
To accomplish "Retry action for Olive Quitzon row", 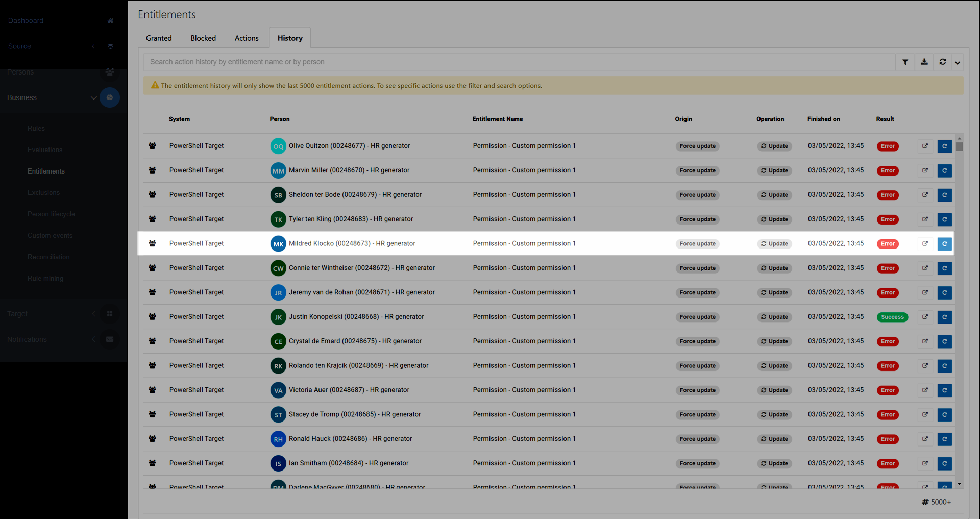I will [944, 146].
